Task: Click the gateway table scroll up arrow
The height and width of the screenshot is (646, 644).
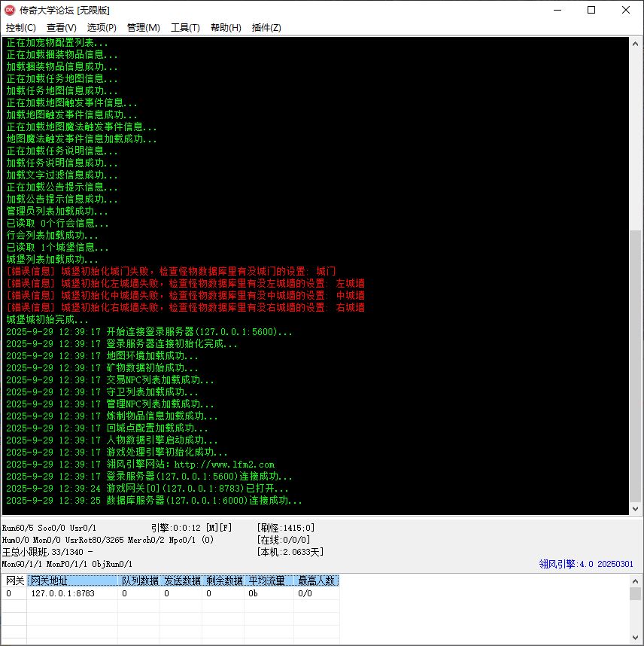Action: [635, 581]
